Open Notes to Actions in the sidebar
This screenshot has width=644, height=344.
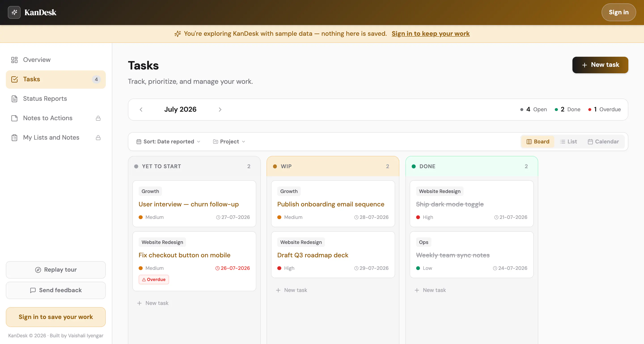click(56, 118)
